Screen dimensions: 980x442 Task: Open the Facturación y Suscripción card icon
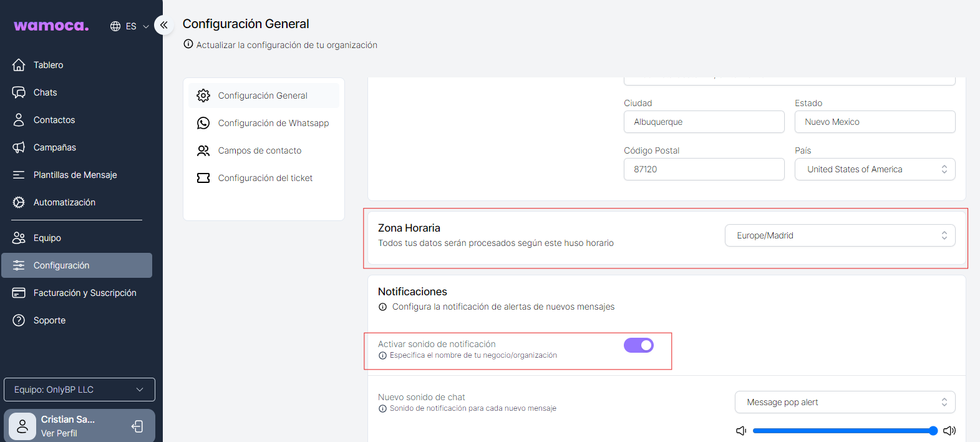(x=19, y=293)
